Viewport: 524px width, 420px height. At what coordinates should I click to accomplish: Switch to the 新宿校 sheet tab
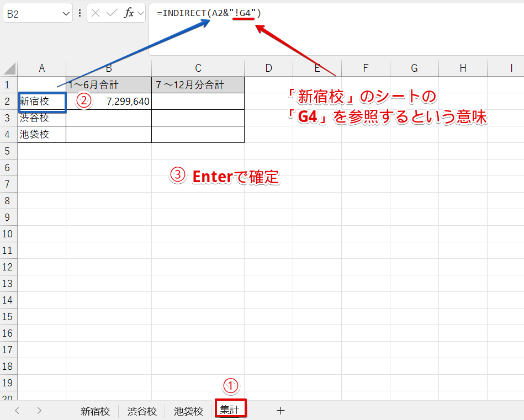(95, 411)
